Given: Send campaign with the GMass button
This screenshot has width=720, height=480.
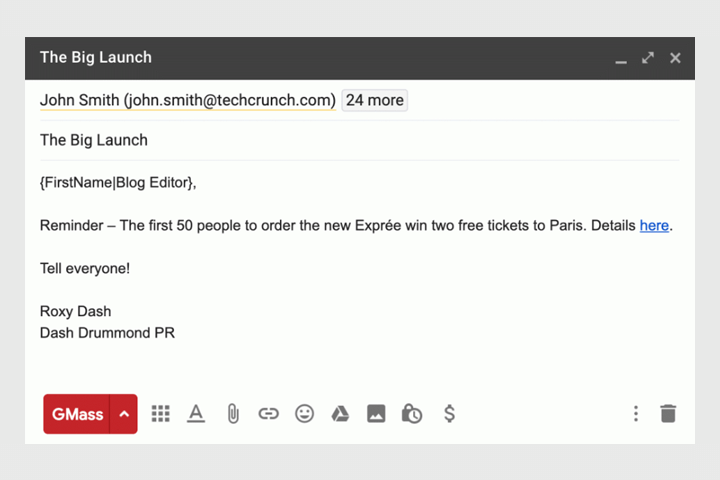Looking at the screenshot, I should click(77, 413).
